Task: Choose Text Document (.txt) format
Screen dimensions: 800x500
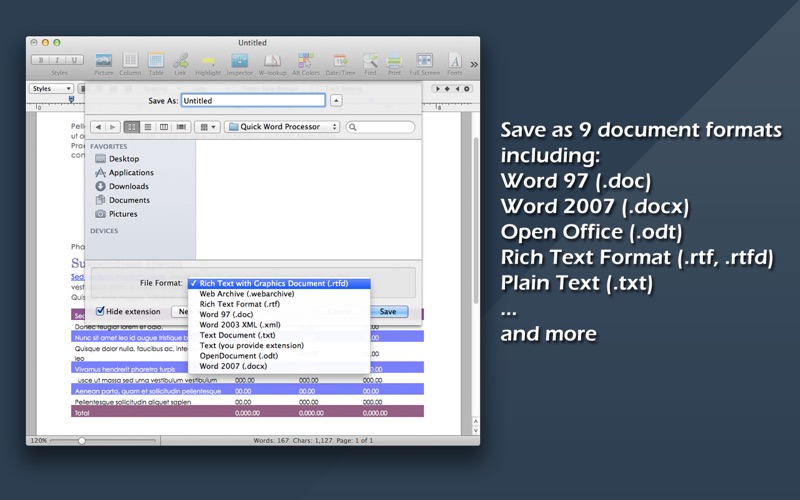Action: [x=279, y=335]
